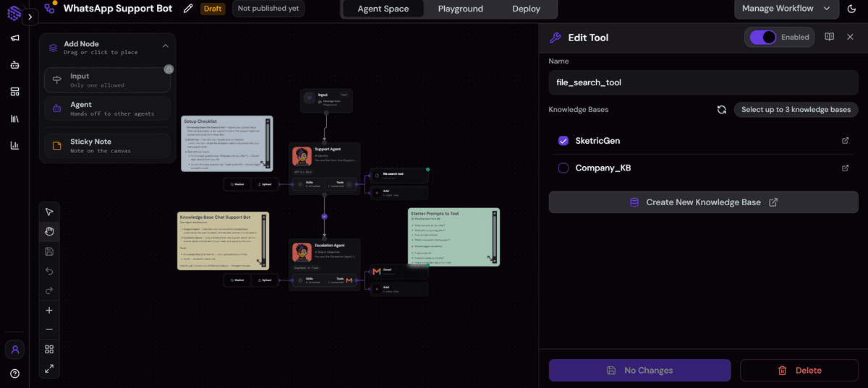Image resolution: width=868 pixels, height=388 pixels.
Task: Open Company_KB in a new tab
Action: [846, 168]
